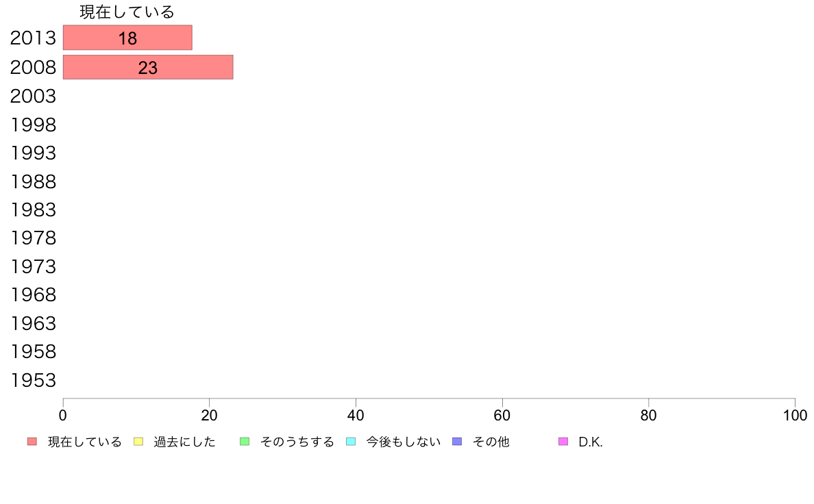The width and height of the screenshot is (814, 504).
Task: Select the green そのうちする legend swatch
Action: [245, 442]
